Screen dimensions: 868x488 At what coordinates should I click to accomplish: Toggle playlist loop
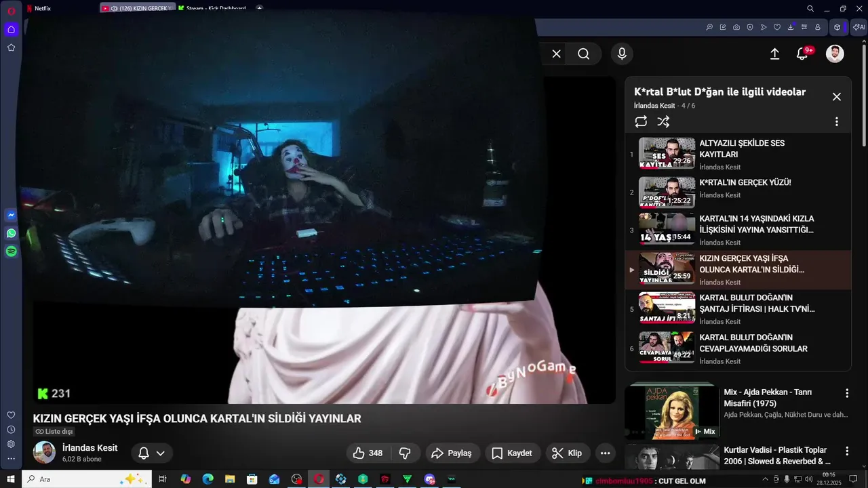click(641, 122)
